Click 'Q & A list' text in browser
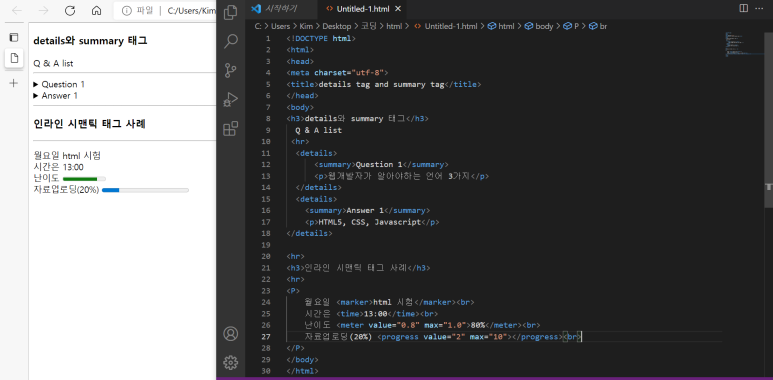 [x=53, y=63]
